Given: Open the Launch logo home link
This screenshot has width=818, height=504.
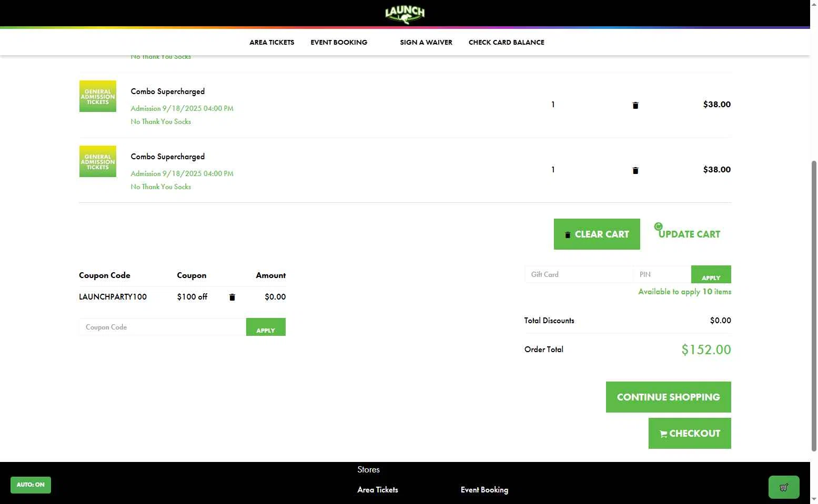Looking at the screenshot, I should coord(405,14).
